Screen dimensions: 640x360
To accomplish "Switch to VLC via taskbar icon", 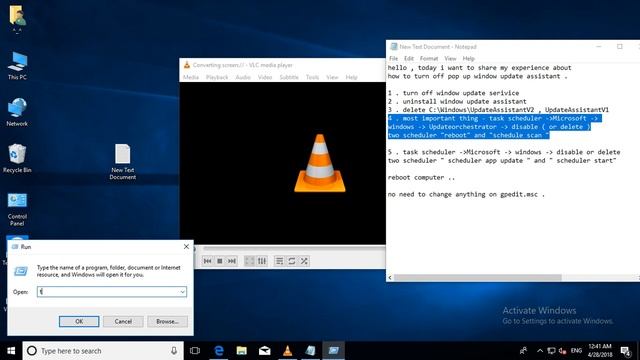I will click(287, 351).
